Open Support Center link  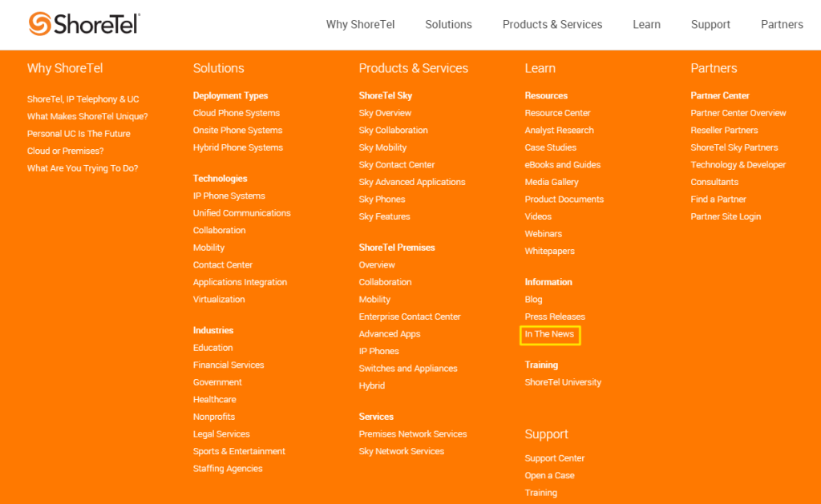tap(555, 458)
